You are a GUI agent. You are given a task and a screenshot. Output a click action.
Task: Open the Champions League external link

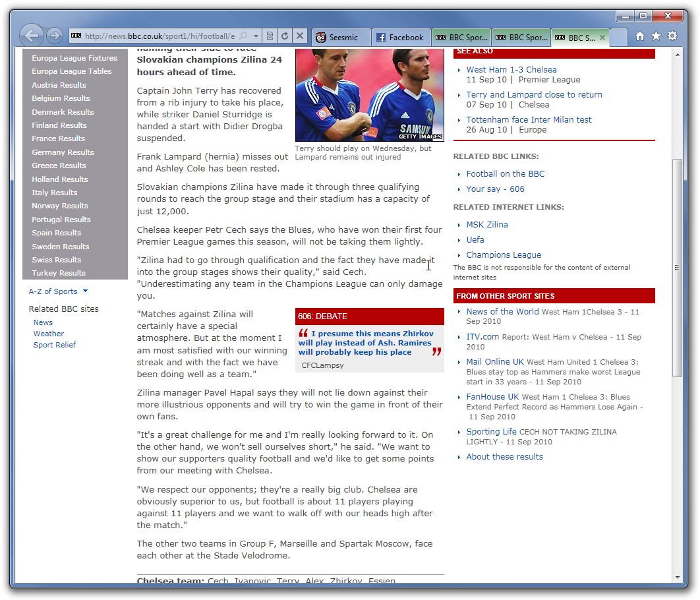(504, 255)
